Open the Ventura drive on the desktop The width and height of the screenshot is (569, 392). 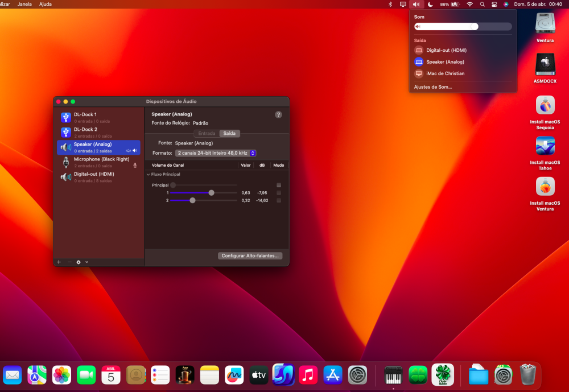tap(545, 24)
